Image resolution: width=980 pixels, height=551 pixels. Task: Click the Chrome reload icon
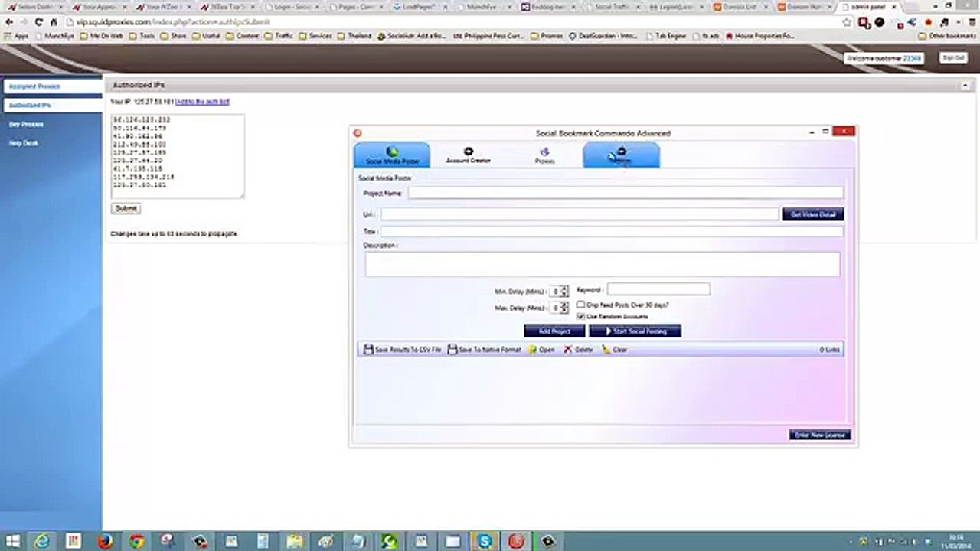click(38, 22)
